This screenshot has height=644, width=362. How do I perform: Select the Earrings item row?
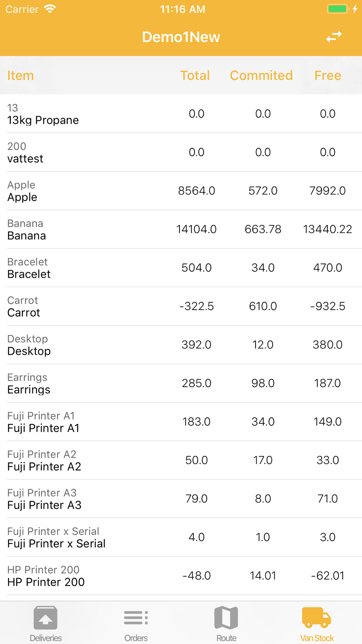click(x=181, y=383)
